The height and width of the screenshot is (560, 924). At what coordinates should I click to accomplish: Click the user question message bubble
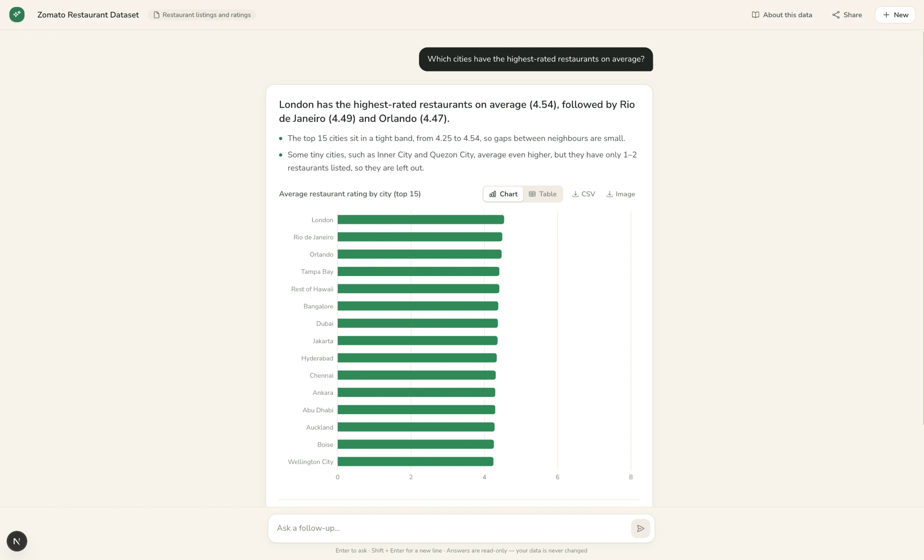point(536,59)
